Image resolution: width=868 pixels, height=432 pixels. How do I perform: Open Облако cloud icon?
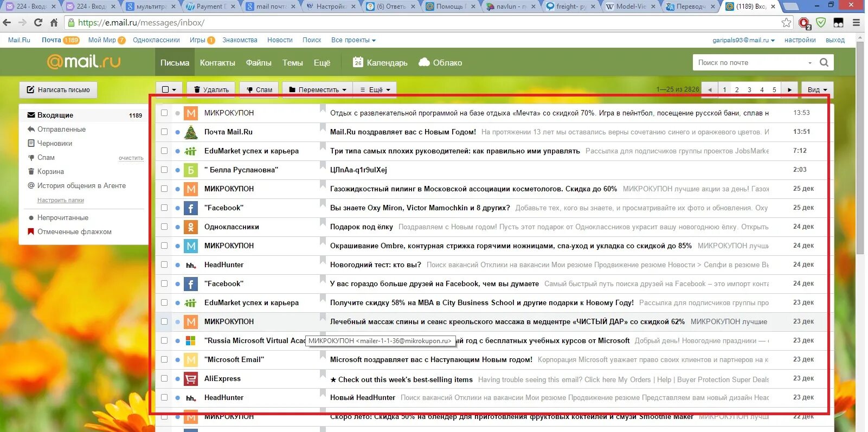(x=425, y=62)
